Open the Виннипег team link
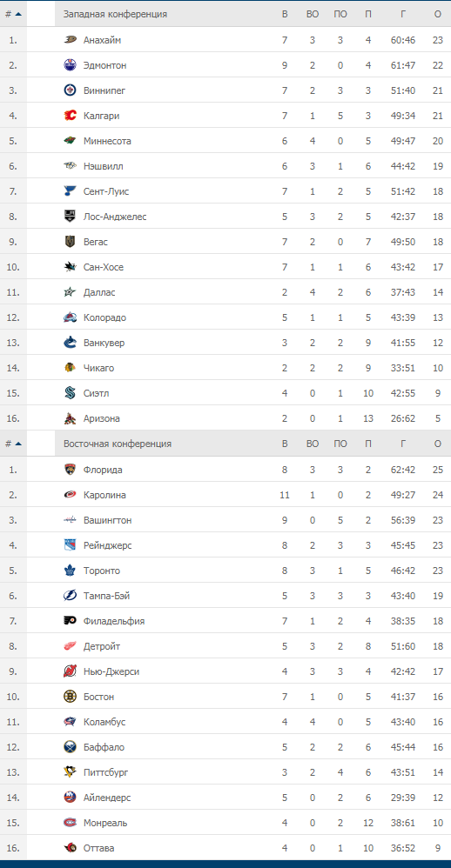451x868 pixels. coord(104,90)
